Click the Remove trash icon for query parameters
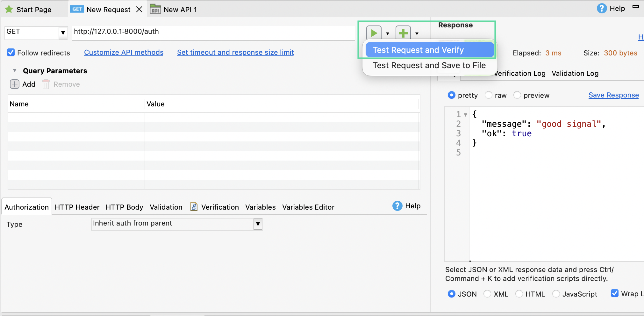 point(45,84)
